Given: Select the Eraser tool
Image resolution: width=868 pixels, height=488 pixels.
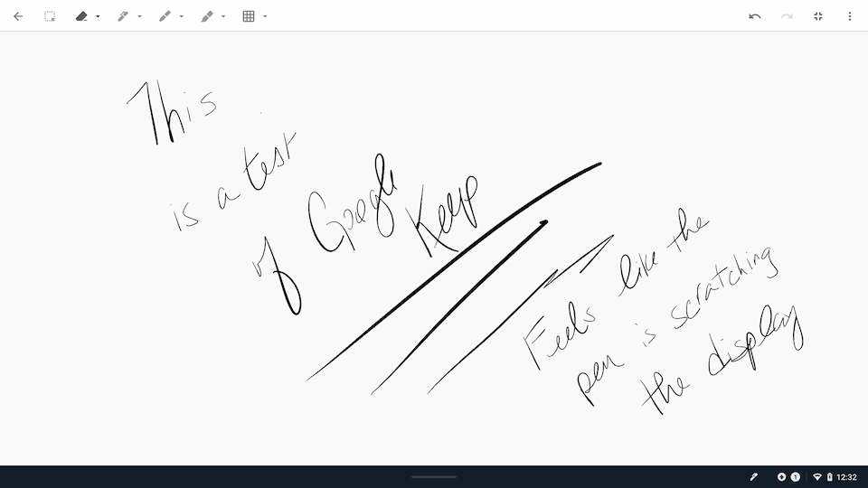Looking at the screenshot, I should point(81,16).
